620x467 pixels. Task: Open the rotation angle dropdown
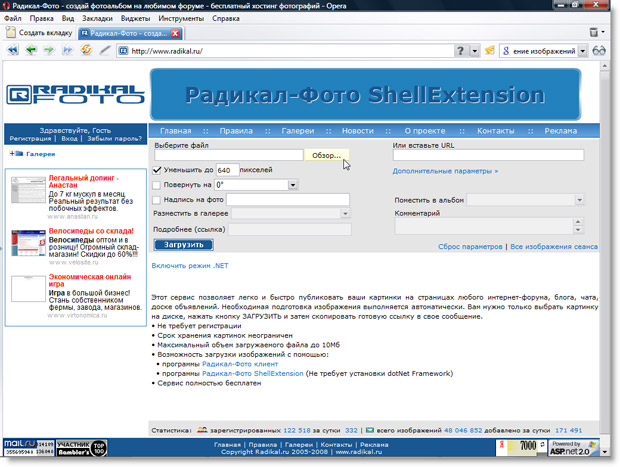click(x=293, y=185)
